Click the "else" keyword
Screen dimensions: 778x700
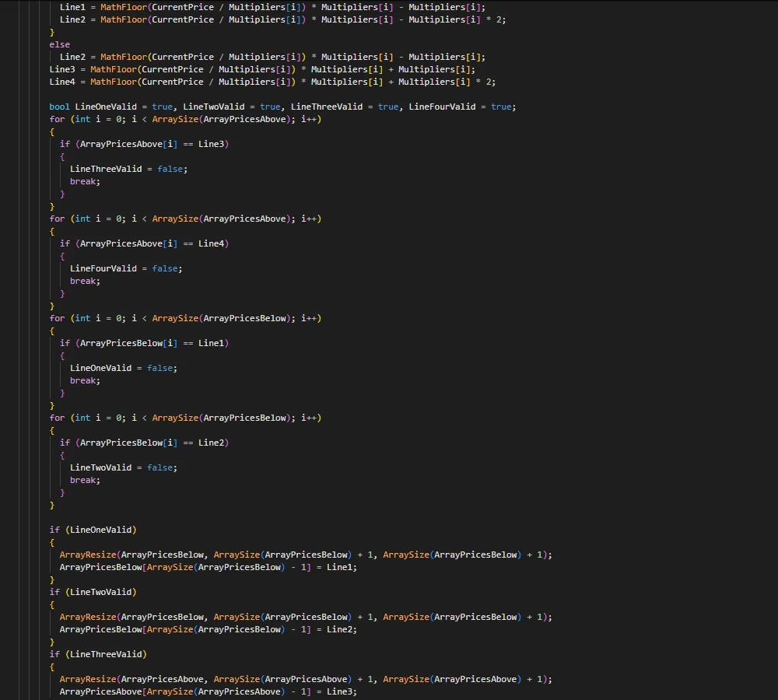tap(60, 44)
